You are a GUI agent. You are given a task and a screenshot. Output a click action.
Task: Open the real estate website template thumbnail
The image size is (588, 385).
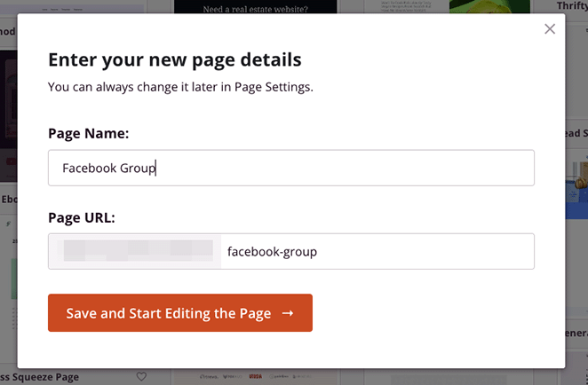coord(256,7)
